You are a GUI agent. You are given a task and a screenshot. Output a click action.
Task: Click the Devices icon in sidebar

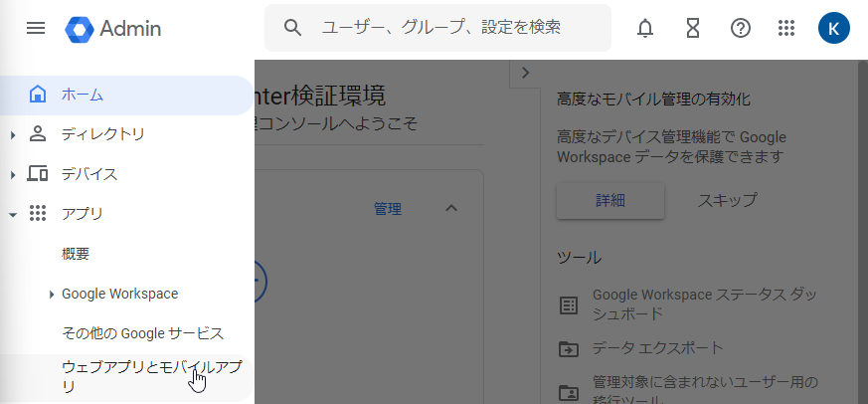click(x=37, y=174)
